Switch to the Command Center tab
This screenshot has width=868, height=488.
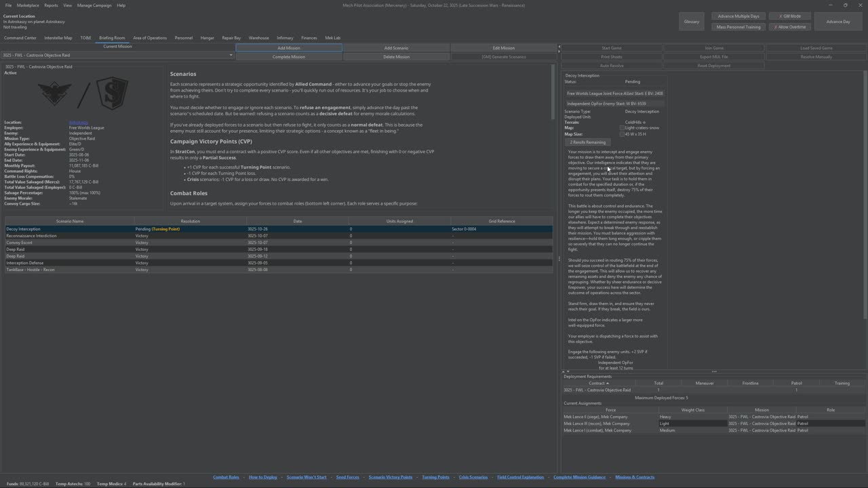20,38
